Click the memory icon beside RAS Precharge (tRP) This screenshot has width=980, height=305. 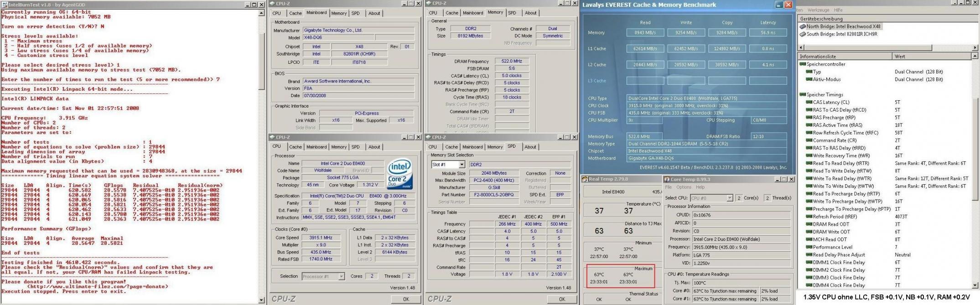coord(809,117)
